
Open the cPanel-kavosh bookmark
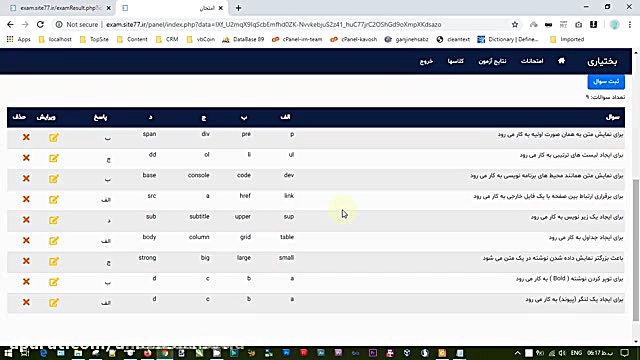click(354, 40)
